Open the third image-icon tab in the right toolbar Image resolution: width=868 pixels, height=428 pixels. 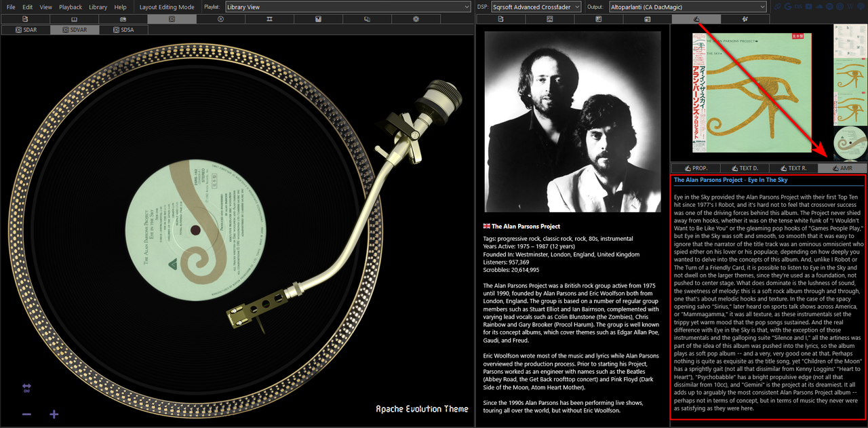tap(598, 19)
